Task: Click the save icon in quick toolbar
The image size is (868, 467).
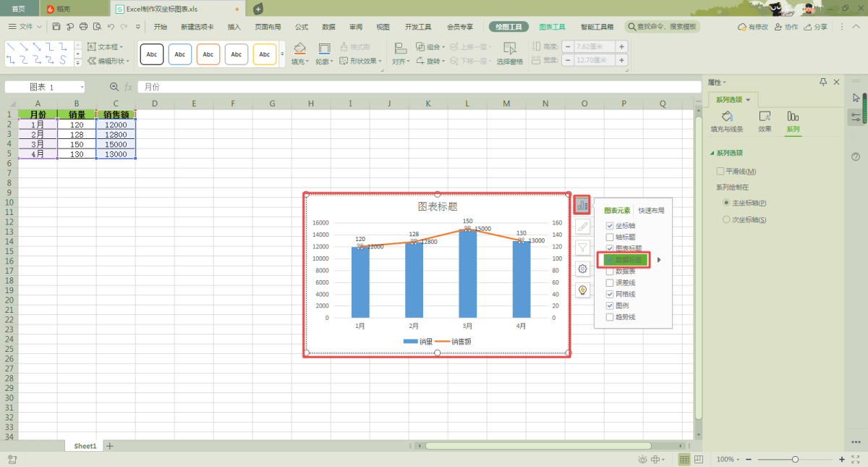Action: [56, 27]
